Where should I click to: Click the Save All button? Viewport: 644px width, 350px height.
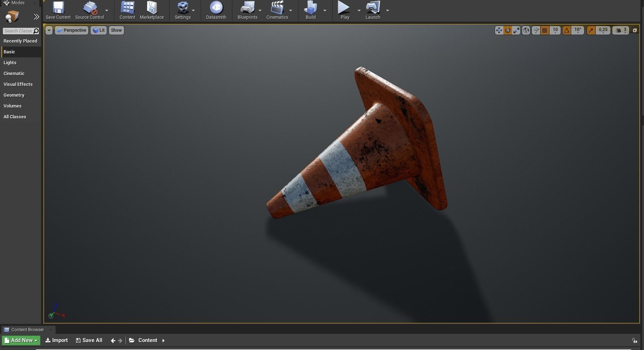click(89, 341)
